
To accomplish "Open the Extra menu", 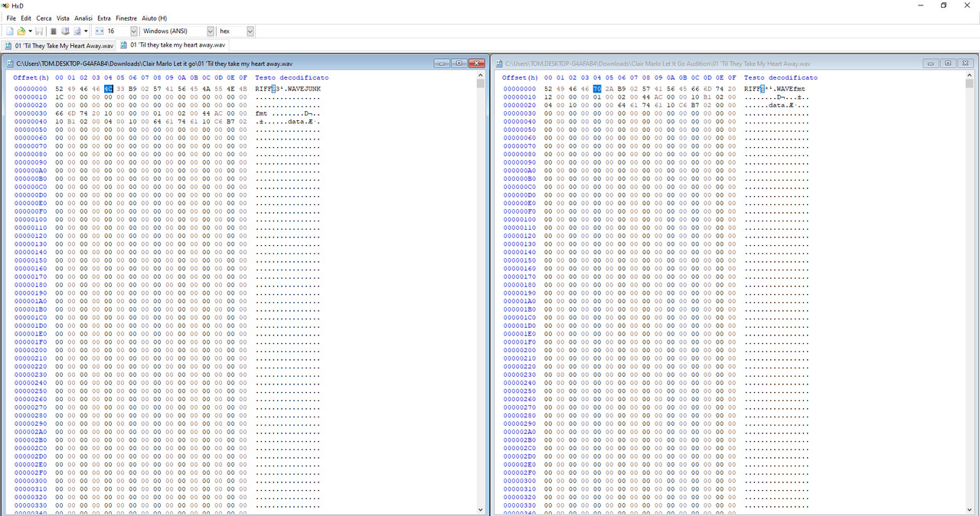I will click(104, 18).
